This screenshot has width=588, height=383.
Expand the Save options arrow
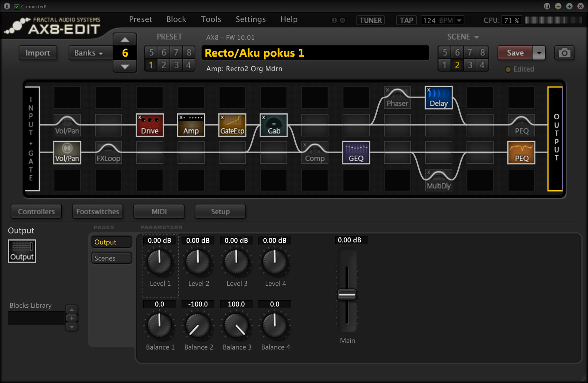[x=539, y=53]
